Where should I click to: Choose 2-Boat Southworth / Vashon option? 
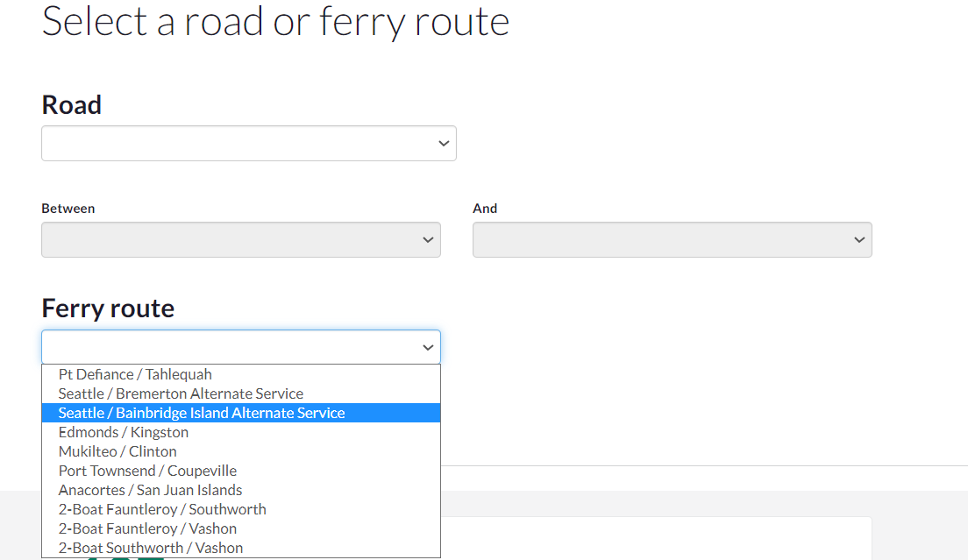tap(151, 548)
